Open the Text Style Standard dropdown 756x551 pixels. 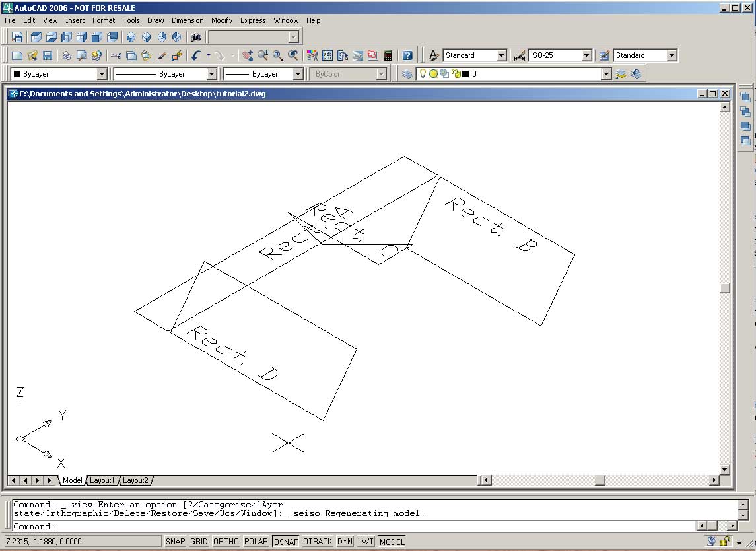point(501,55)
